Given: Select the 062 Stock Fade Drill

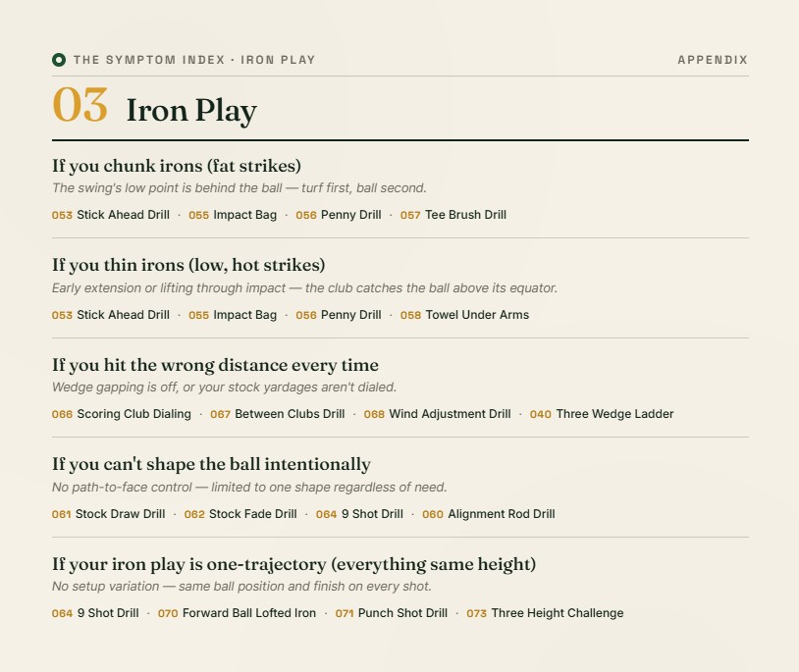Looking at the screenshot, I should (x=240, y=514).
